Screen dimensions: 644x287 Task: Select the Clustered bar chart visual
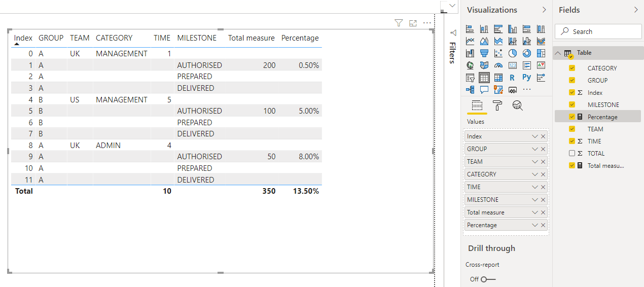(498, 29)
